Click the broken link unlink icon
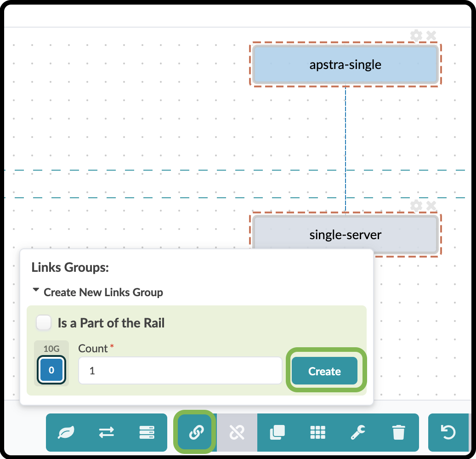This screenshot has width=476, height=459. 237,432
